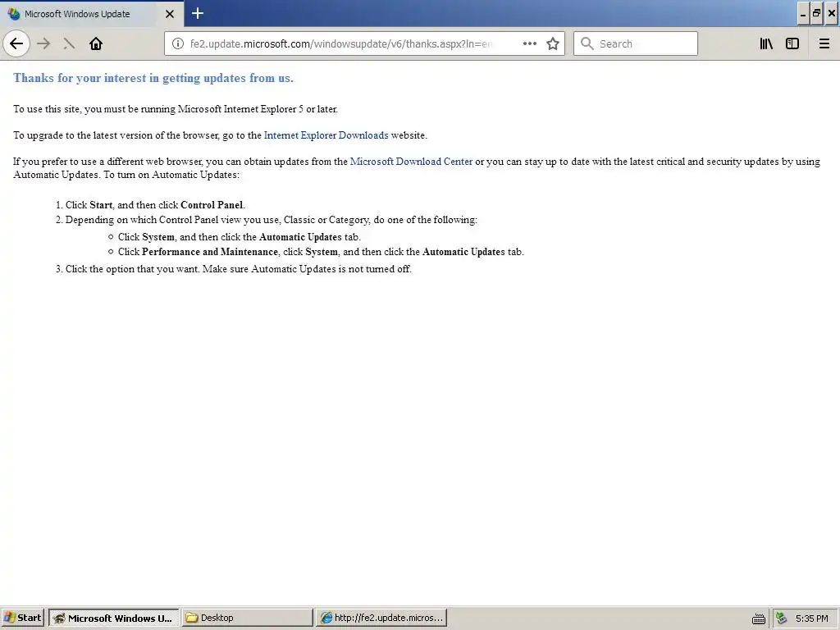
Task: Open the Microsoft Download Center link
Action: 411,162
